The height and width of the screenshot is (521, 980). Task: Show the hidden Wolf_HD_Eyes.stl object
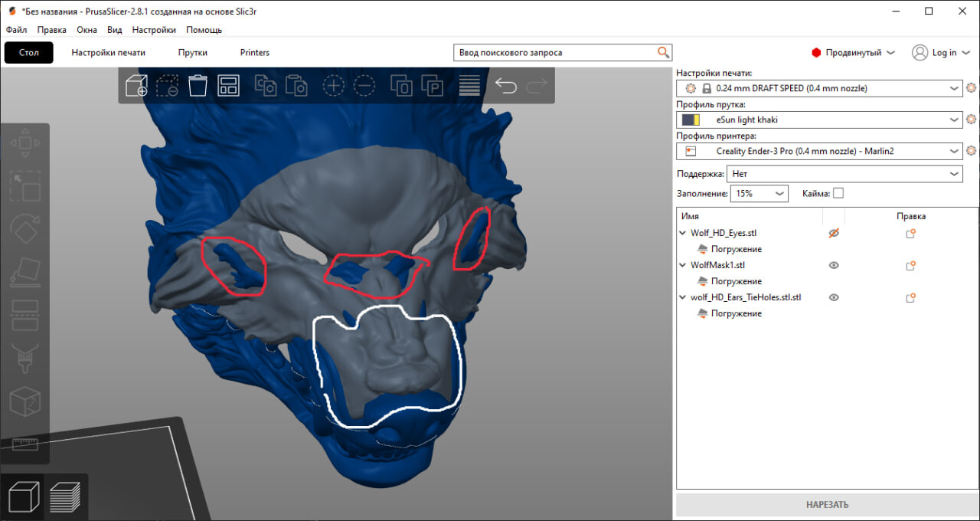834,233
